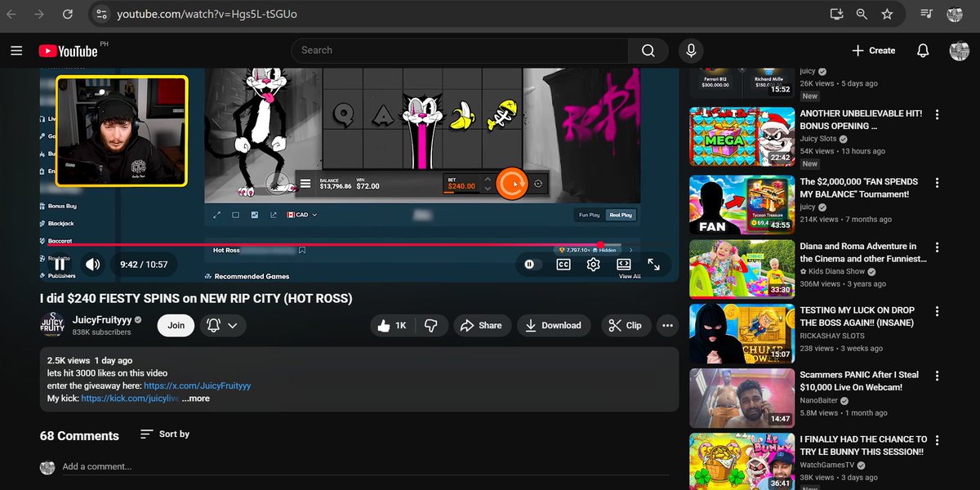This screenshot has height=490, width=980.
Task: Open the player settings gear
Action: pos(594,265)
